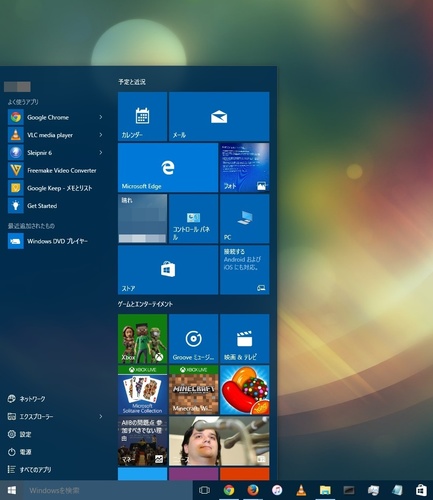433x500 pixels.
Task: Open the Minecraft tile
Action: (193, 390)
